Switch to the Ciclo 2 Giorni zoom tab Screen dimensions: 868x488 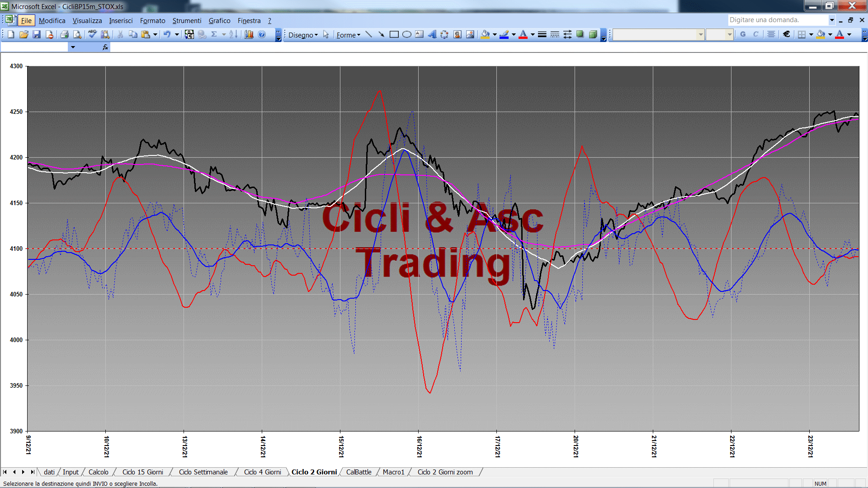pyautogui.click(x=445, y=472)
